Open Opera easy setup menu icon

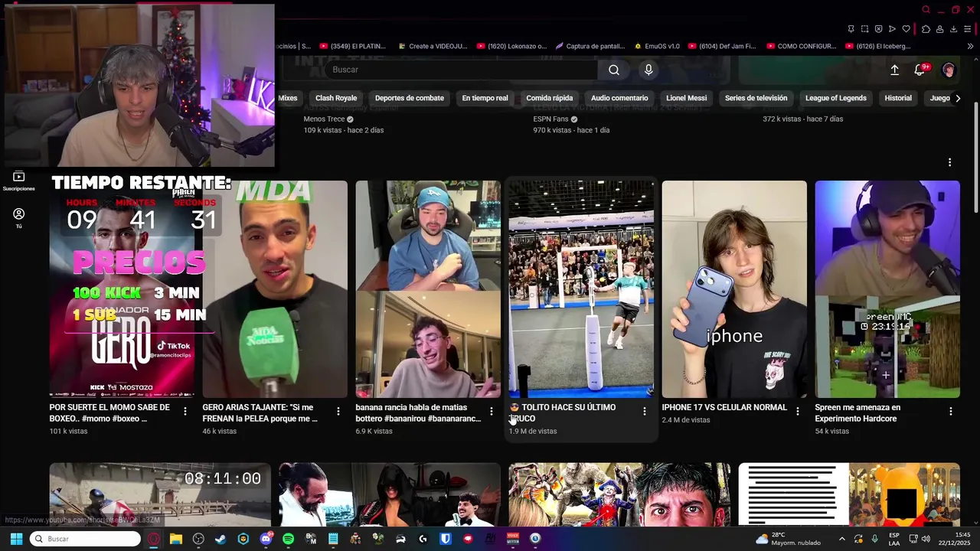pyautogui.click(x=968, y=29)
